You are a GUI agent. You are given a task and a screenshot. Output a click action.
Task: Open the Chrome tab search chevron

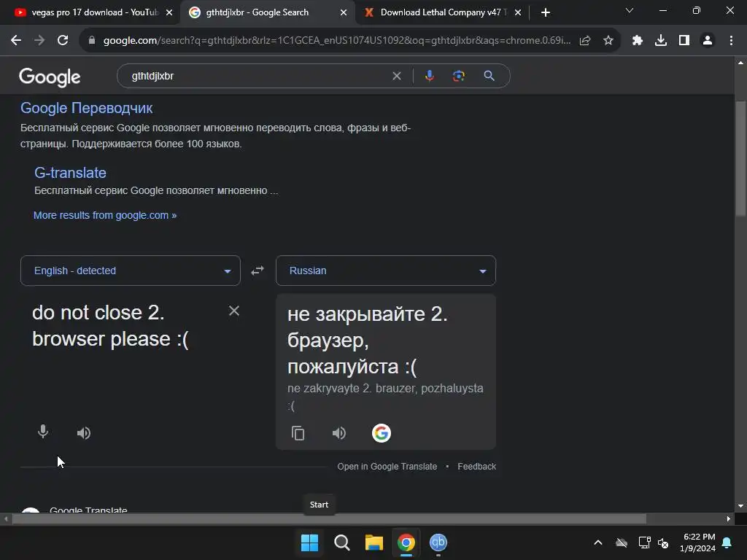[630, 10]
